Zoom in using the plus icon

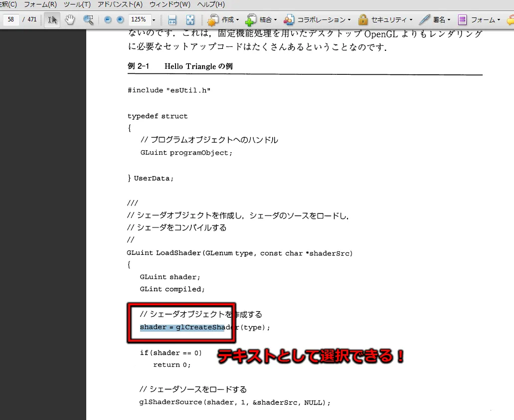[x=119, y=20]
